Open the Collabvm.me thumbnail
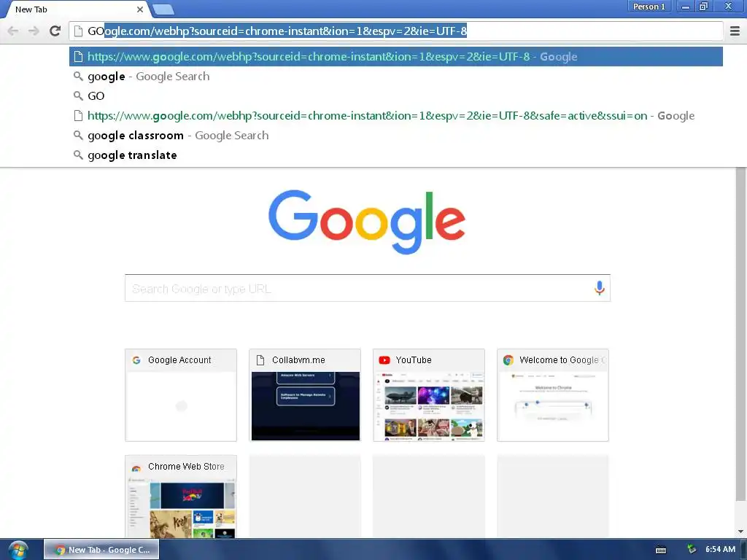 [305, 395]
